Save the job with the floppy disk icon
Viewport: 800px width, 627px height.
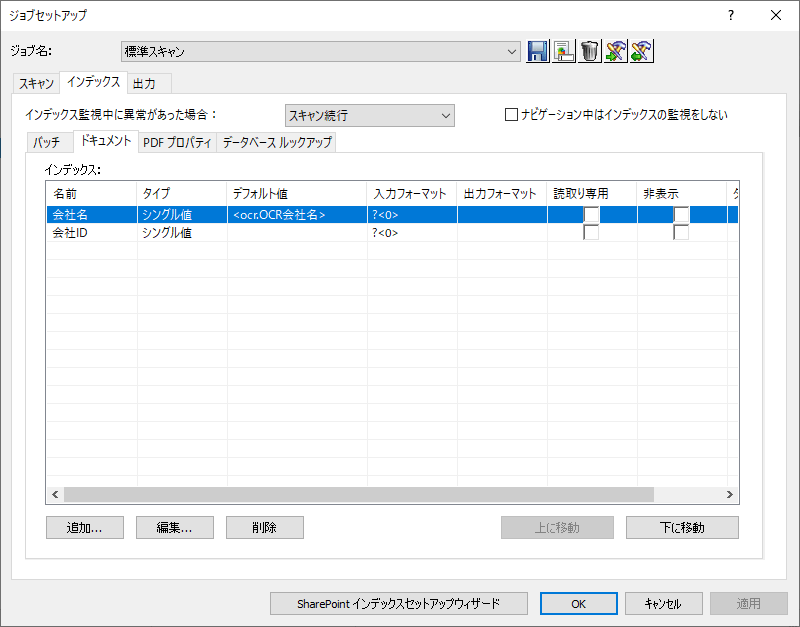click(x=538, y=51)
